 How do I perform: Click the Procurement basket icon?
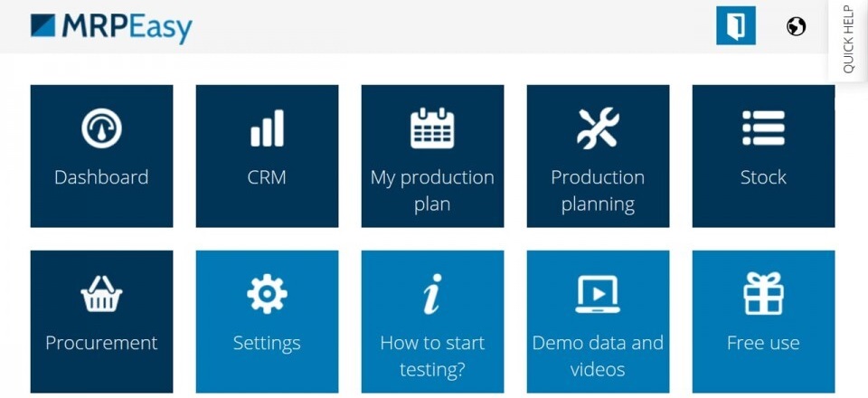coord(101,294)
